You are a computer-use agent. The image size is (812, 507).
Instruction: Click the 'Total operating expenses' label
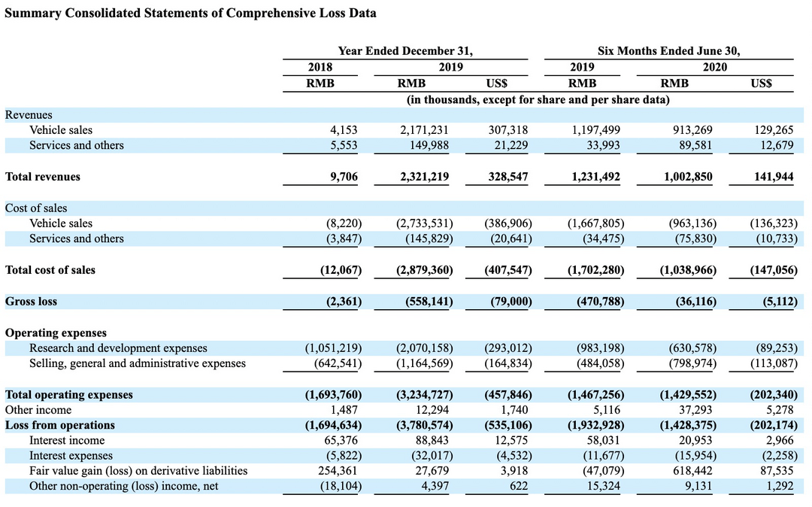(69, 395)
